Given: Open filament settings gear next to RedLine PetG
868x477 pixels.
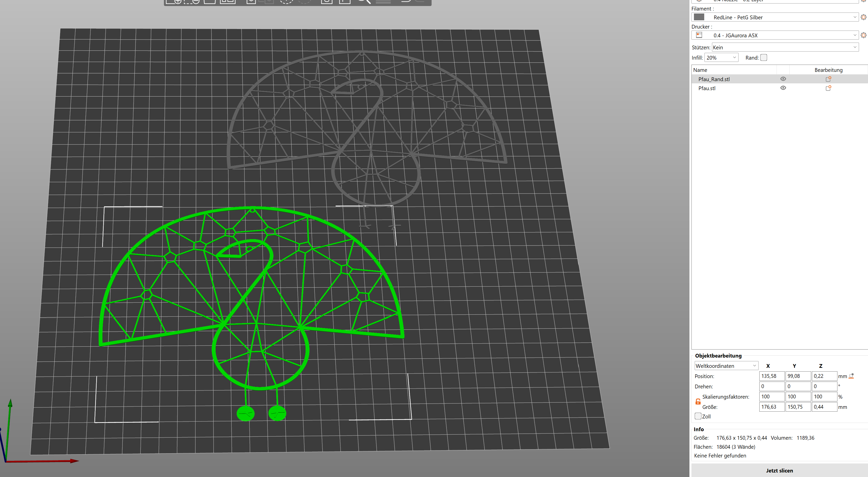Looking at the screenshot, I should tap(864, 17).
